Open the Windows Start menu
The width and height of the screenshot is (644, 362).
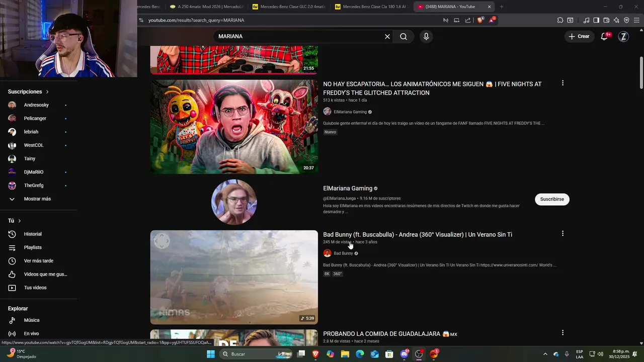pyautogui.click(x=211, y=354)
